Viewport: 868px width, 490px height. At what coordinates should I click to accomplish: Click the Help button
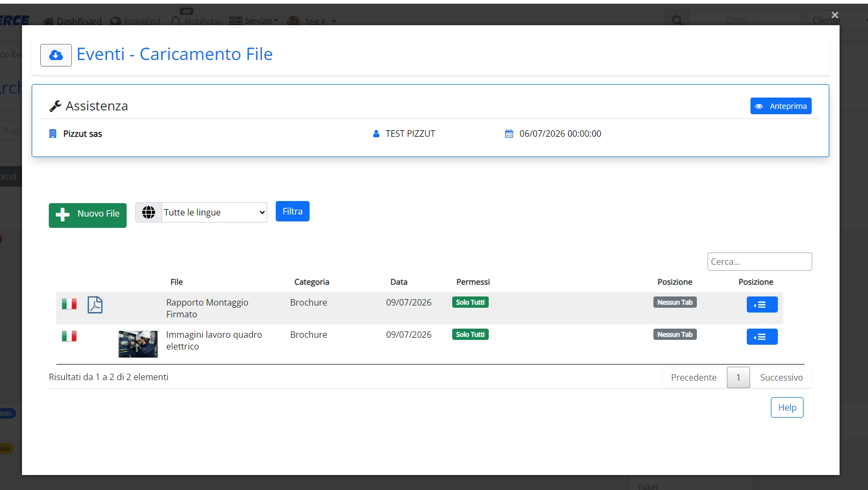click(787, 407)
